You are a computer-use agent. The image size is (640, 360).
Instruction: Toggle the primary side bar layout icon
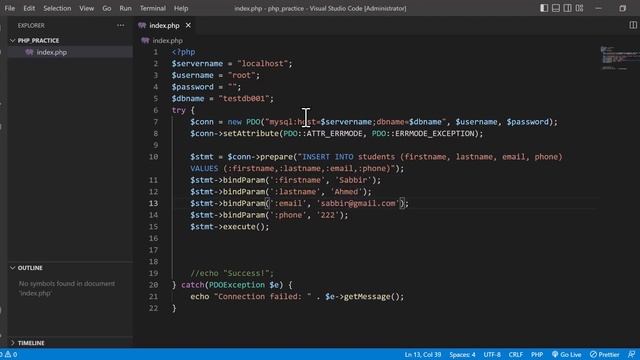[x=544, y=8]
